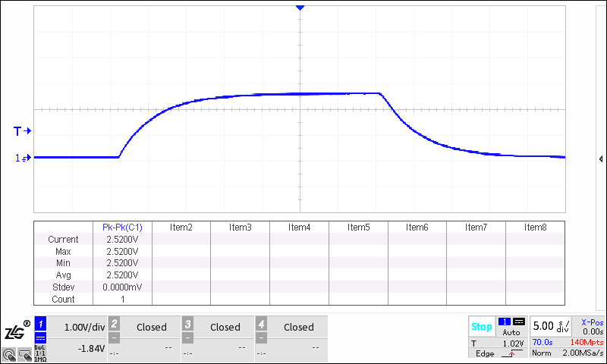Click the trigger level T arrow marker

22,131
